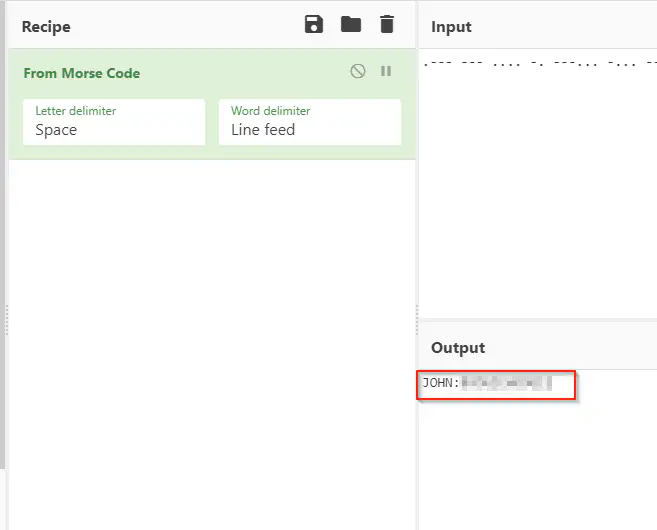
Task: Click the JOHN: decoded output text
Action: (440, 383)
